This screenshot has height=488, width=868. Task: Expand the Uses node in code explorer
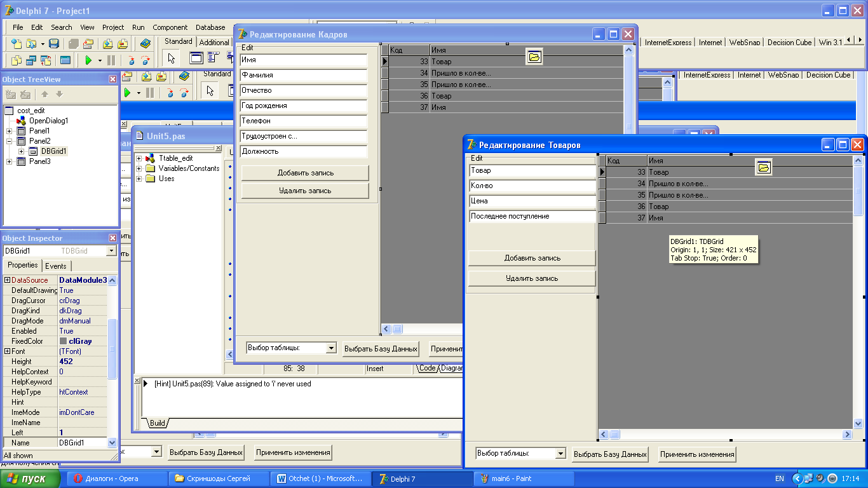tap(139, 179)
